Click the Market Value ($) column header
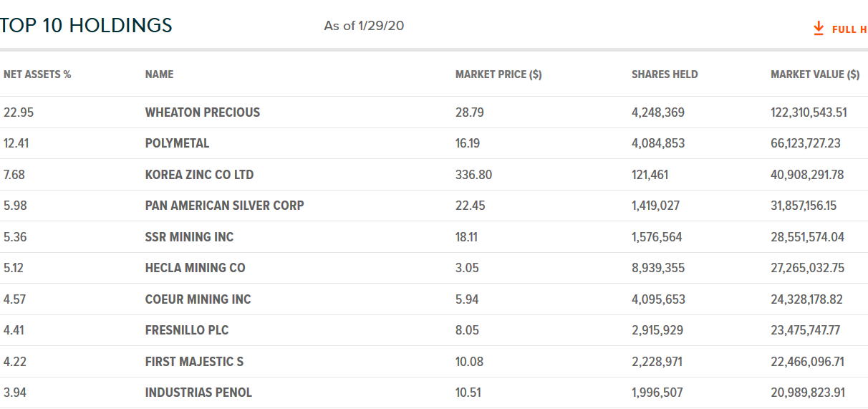Image resolution: width=868 pixels, height=409 pixels. pyautogui.click(x=815, y=74)
